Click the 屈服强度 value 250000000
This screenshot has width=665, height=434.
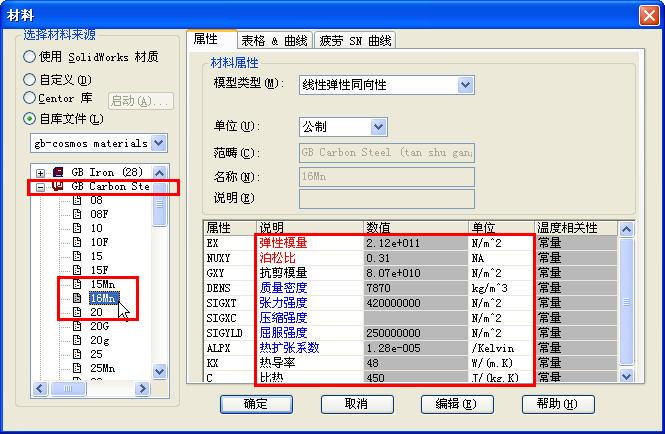416,333
